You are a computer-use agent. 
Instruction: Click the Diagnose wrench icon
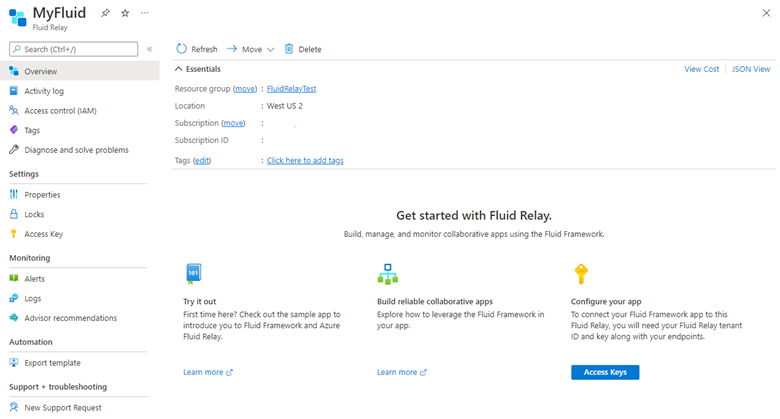coord(14,149)
